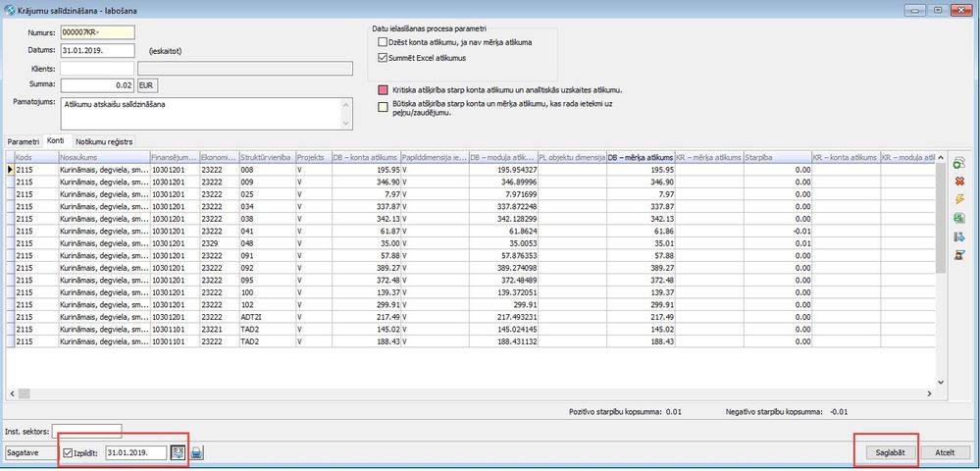Click the red X delete row icon
Viewport: 980px width, 471px height.
coord(958,182)
